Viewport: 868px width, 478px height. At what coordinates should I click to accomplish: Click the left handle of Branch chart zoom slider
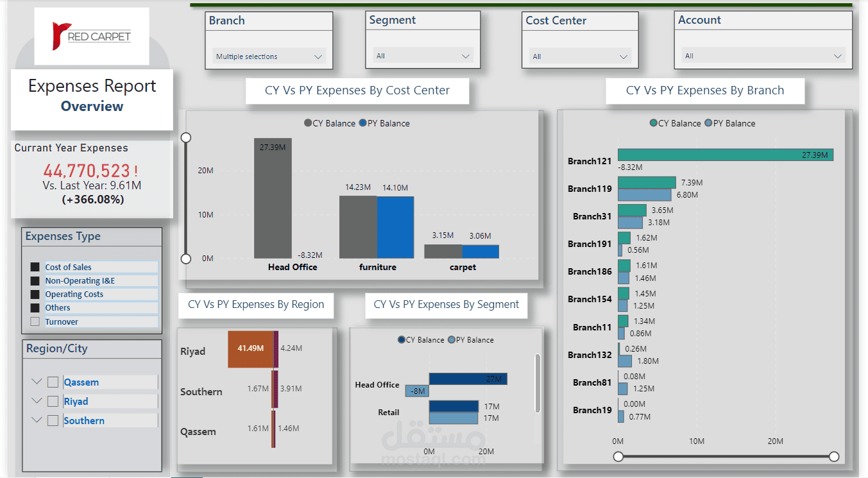point(618,456)
